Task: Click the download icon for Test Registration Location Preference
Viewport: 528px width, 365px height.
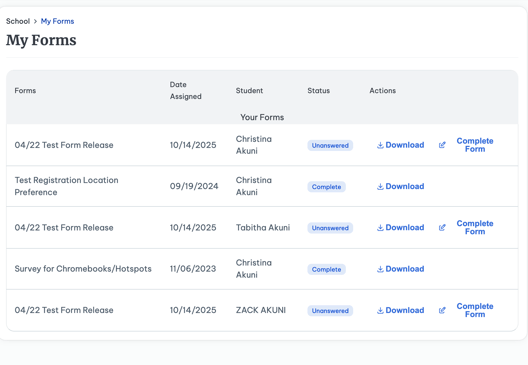Action: tap(380, 187)
